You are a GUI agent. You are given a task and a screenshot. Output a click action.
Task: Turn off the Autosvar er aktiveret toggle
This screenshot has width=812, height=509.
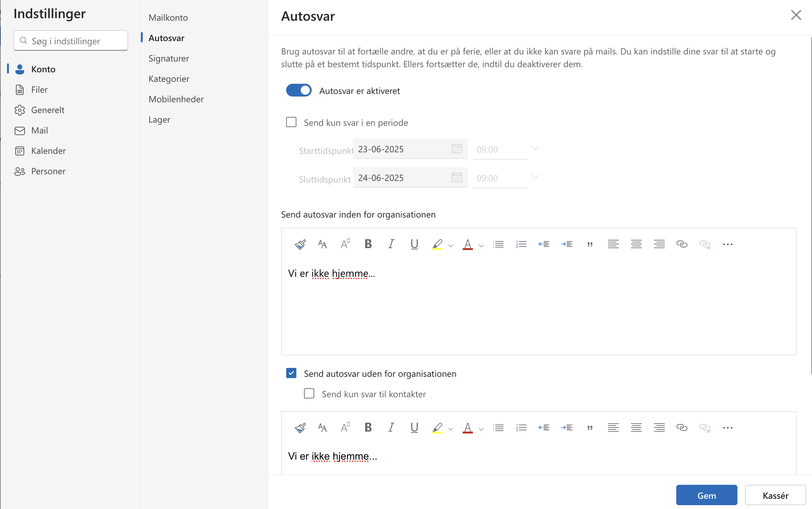tap(299, 90)
